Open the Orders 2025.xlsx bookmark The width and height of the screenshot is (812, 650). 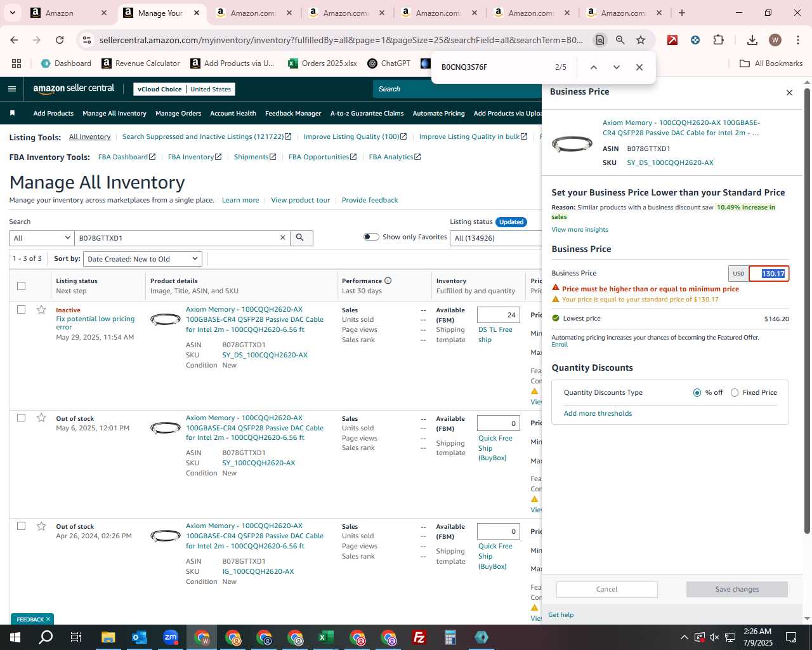[x=323, y=63]
